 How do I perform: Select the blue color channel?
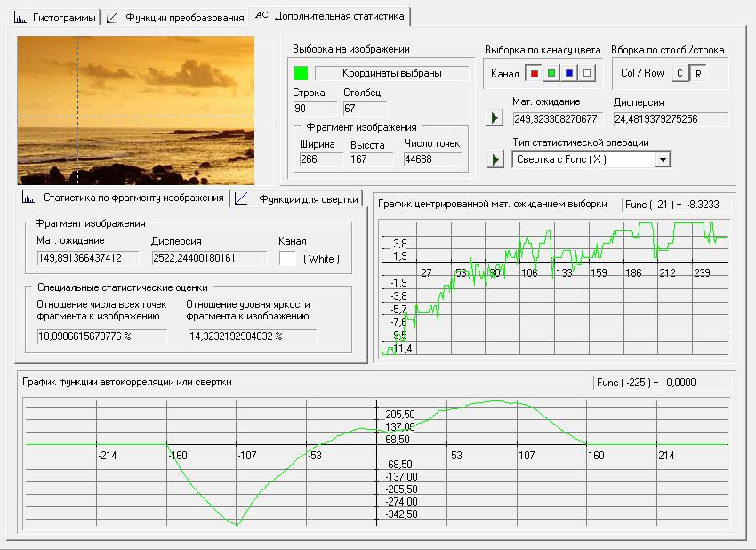(569, 73)
